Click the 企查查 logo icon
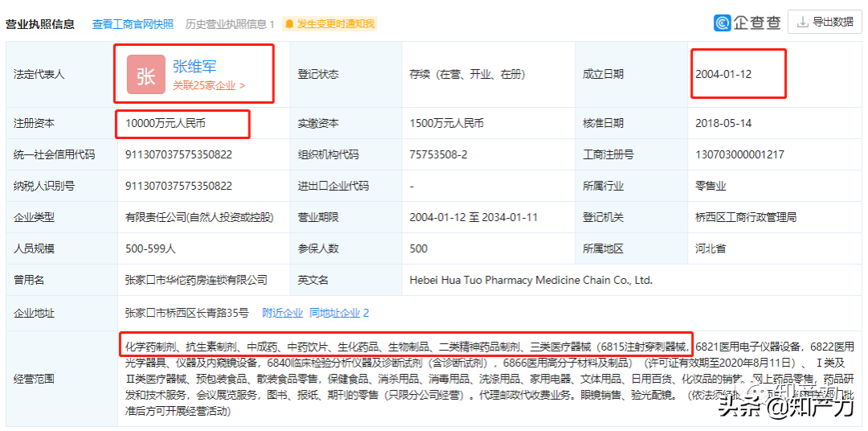 click(x=723, y=23)
